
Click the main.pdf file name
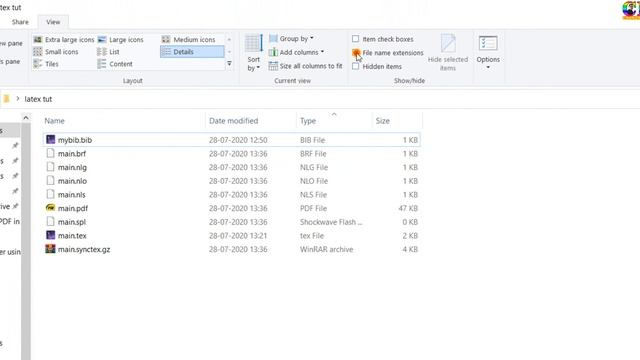click(73, 209)
